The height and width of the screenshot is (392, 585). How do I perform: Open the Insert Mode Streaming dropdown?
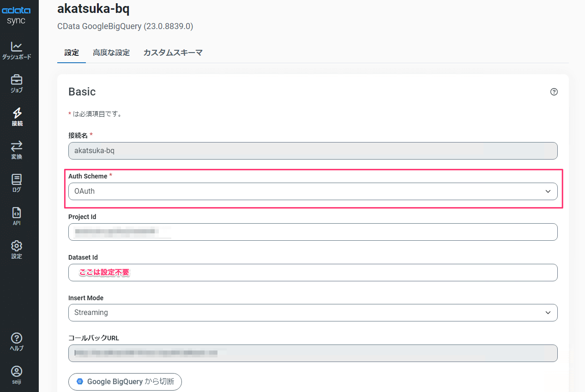click(x=313, y=313)
